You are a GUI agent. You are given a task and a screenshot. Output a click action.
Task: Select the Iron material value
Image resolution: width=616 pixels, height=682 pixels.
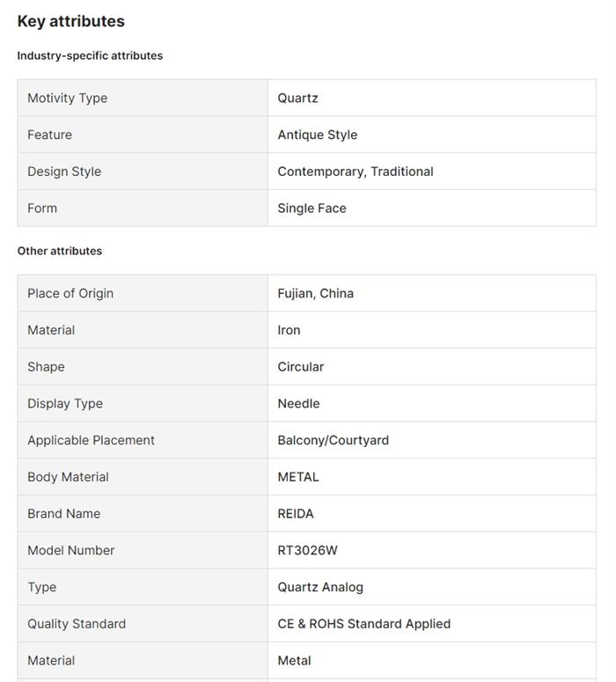coord(290,330)
